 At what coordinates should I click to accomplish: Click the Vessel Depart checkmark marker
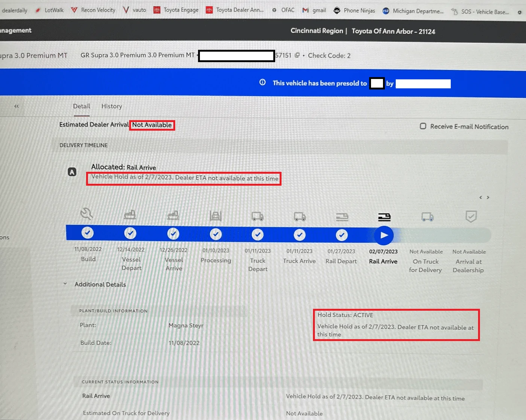point(130,233)
